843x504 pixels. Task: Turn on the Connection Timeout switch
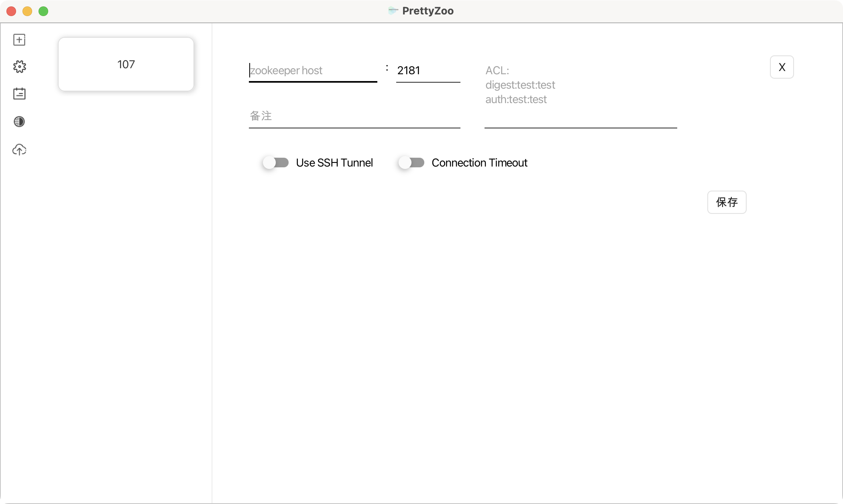[x=411, y=163]
